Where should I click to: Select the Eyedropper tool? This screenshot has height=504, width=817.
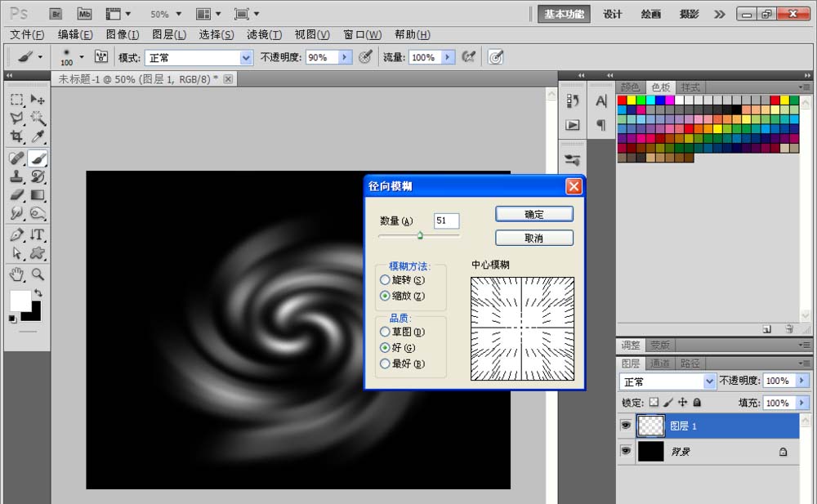(38, 136)
